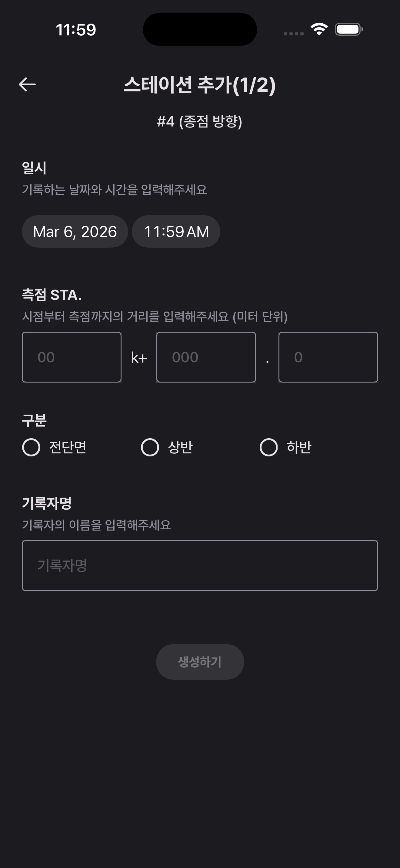Tap the 측점 STA. section heading
Image resolution: width=400 pixels, height=868 pixels.
pyautogui.click(x=52, y=295)
